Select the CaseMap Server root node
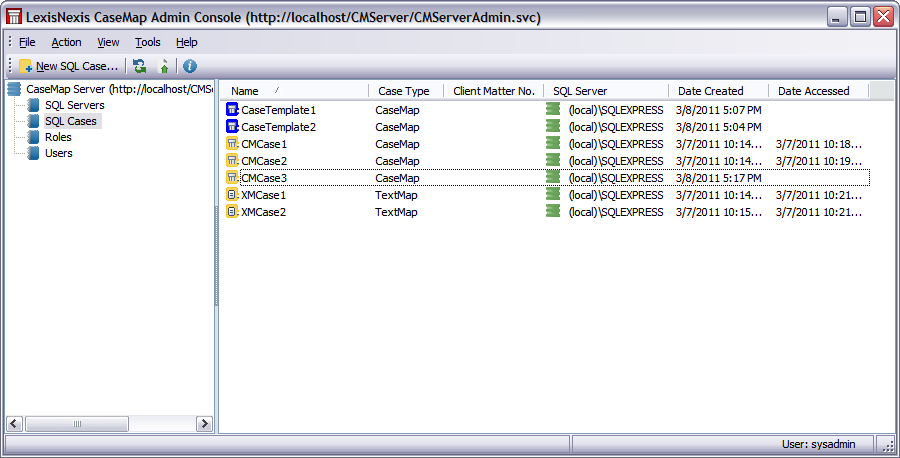The image size is (900, 458). click(119, 89)
